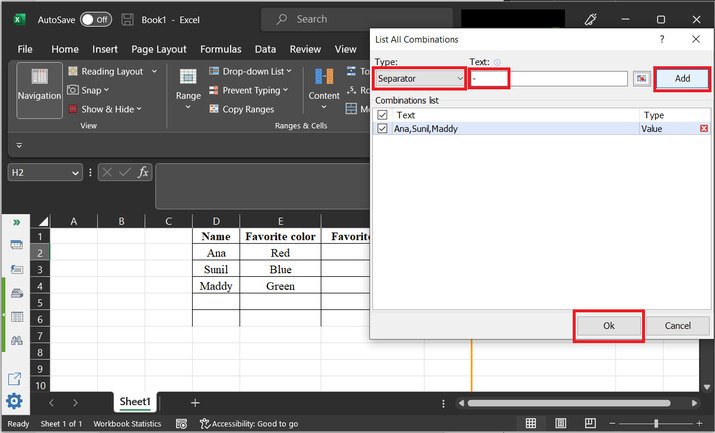The width and height of the screenshot is (715, 433).
Task: Expand the Drop-down List menu
Action: [x=249, y=71]
